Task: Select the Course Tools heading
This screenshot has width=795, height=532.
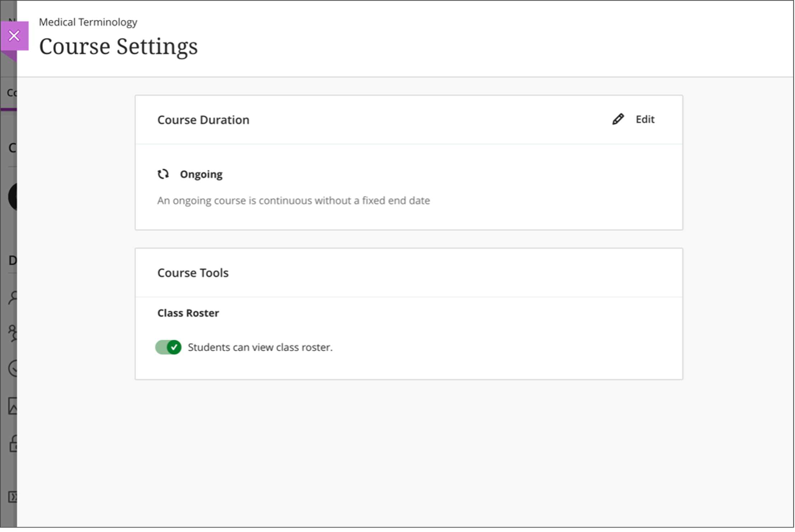Action: click(193, 273)
